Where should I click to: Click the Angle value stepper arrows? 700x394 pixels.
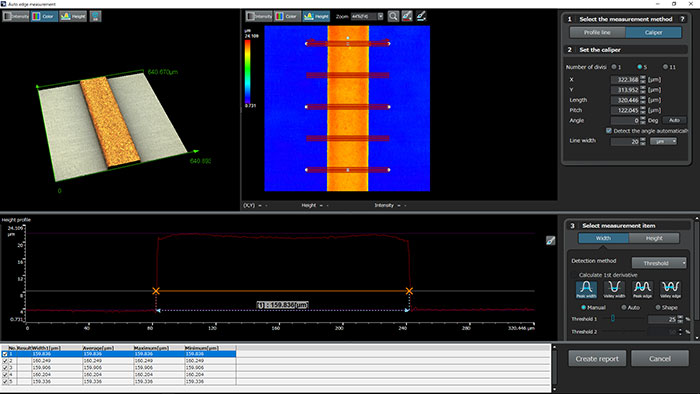click(x=643, y=120)
